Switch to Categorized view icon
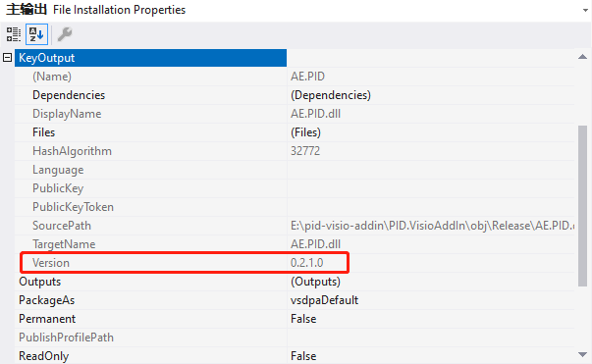Image resolution: width=592 pixels, height=364 pixels. click(13, 34)
